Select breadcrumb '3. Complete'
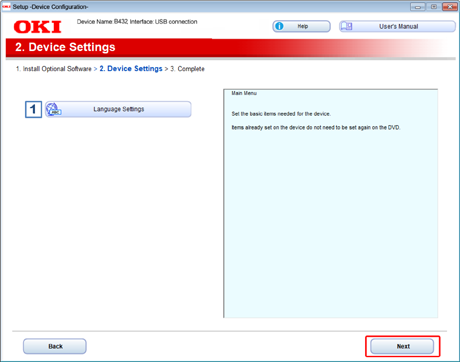 (x=187, y=69)
